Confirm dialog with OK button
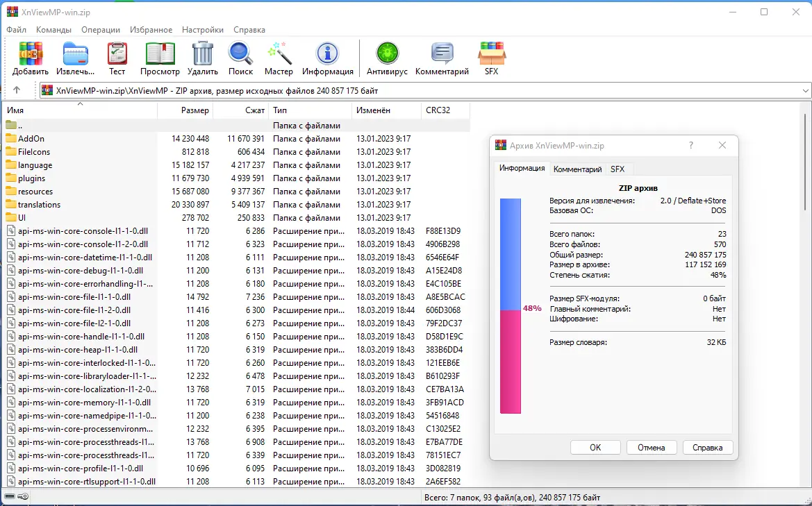This screenshot has width=812, height=506. click(595, 448)
